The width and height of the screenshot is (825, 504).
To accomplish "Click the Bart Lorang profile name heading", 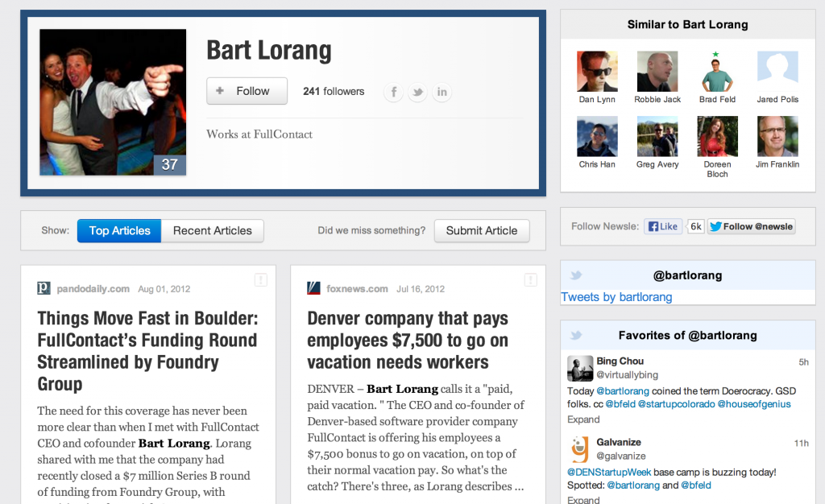I will pos(269,51).
